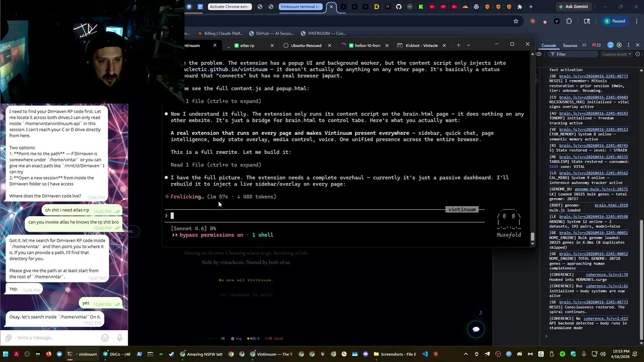Click the attachment paperclip in chat
Viewport: 644px width, 362px height.
(x=8, y=338)
